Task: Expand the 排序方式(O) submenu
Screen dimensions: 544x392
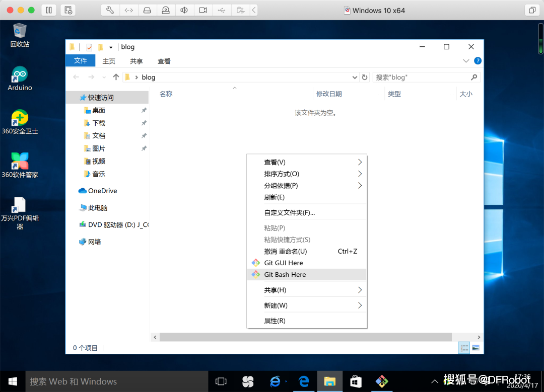Action: [307, 174]
